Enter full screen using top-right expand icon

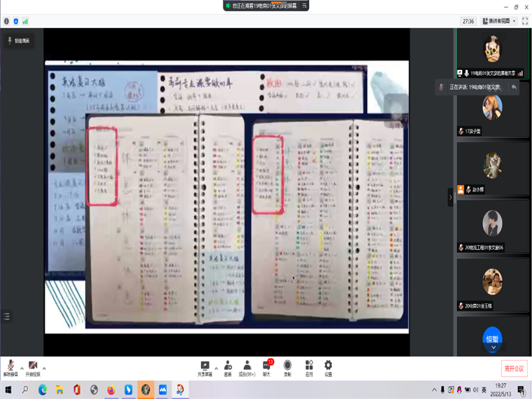click(x=524, y=21)
